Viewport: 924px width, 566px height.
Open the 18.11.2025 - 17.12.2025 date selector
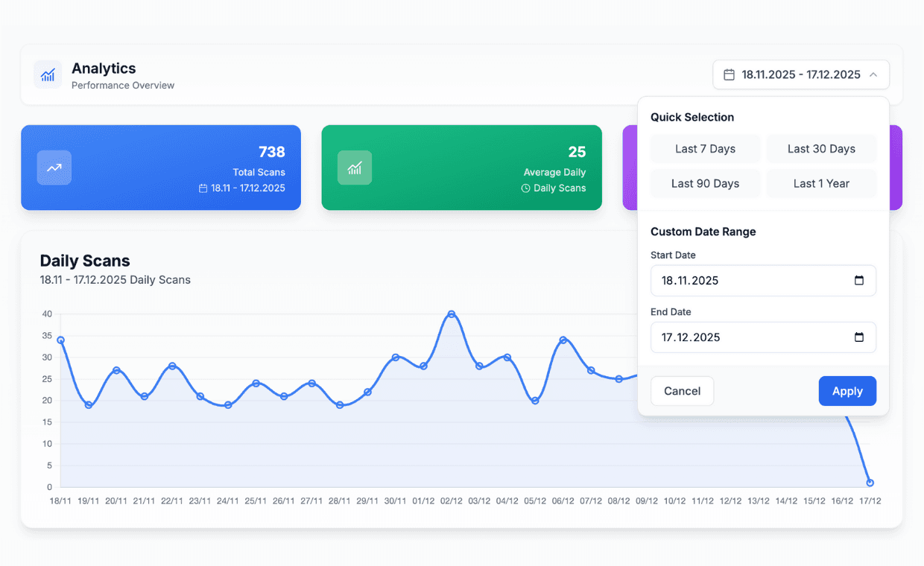(801, 74)
